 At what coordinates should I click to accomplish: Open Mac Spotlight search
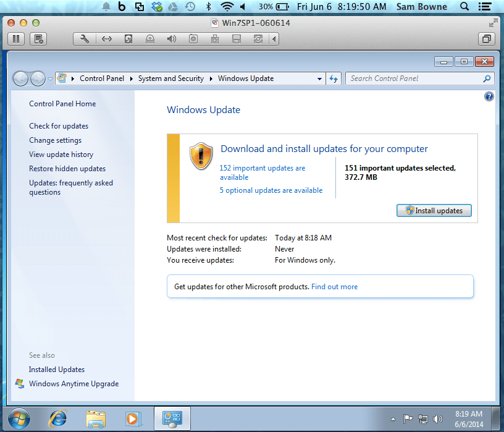464,6
